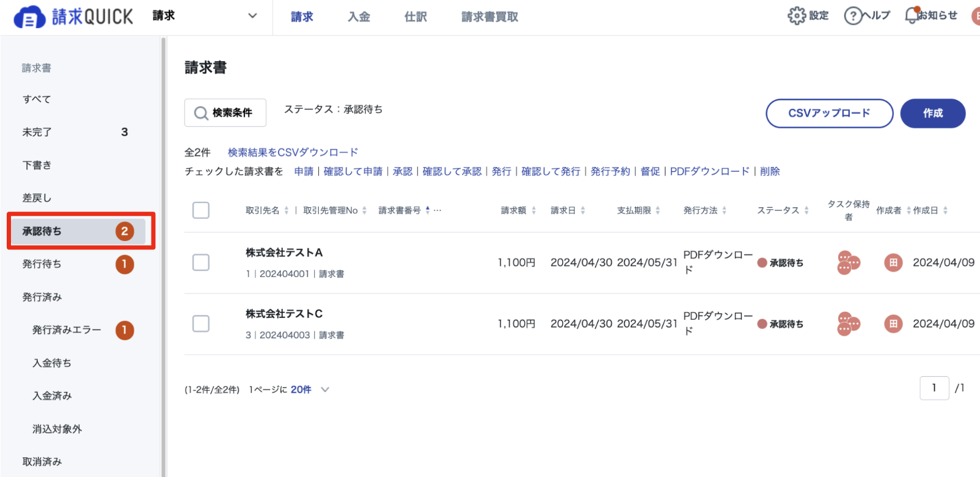Select 承認待ち in the sidebar
This screenshot has width=980, height=477.
click(x=78, y=231)
